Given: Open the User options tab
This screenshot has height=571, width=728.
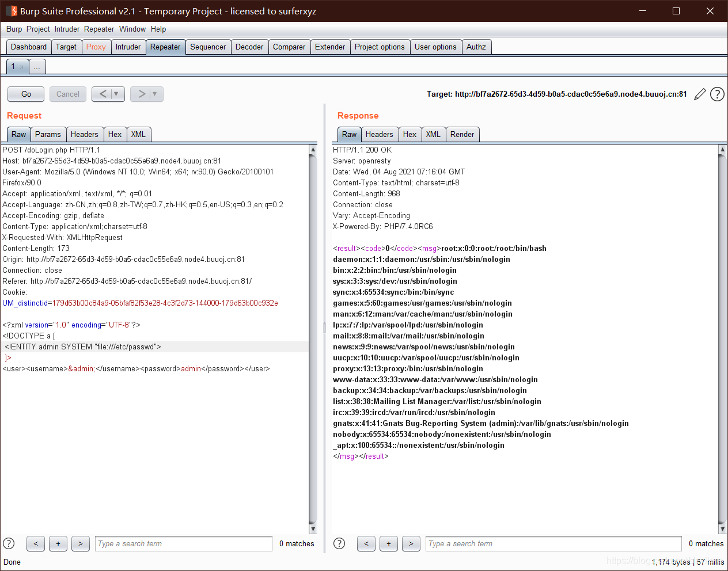Looking at the screenshot, I should (435, 47).
